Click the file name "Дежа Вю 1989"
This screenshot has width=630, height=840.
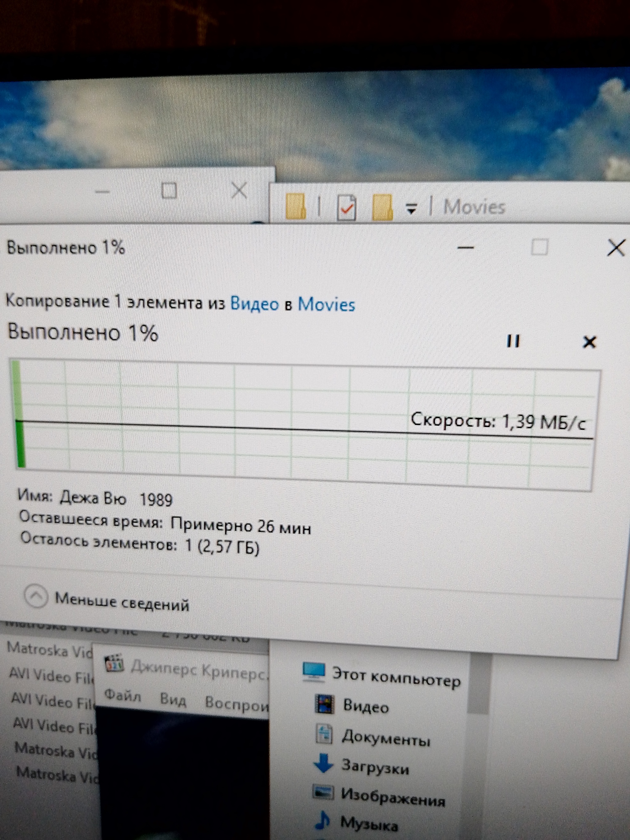(x=116, y=498)
